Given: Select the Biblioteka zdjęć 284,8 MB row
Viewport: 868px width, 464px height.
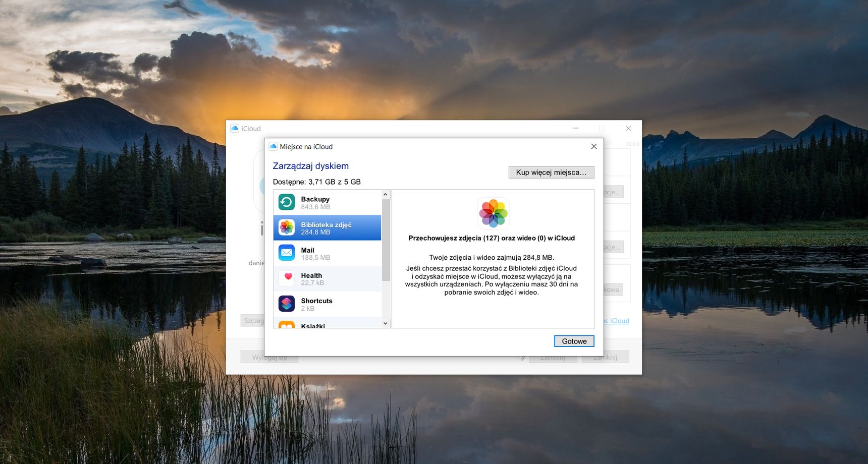Looking at the screenshot, I should coord(328,228).
